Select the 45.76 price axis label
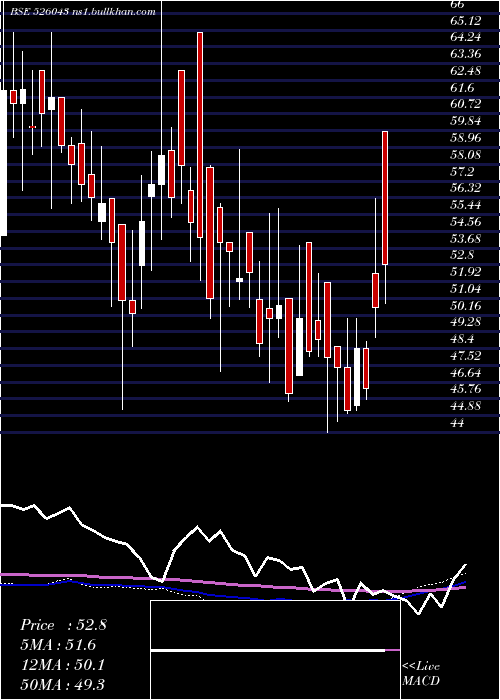 point(466,389)
